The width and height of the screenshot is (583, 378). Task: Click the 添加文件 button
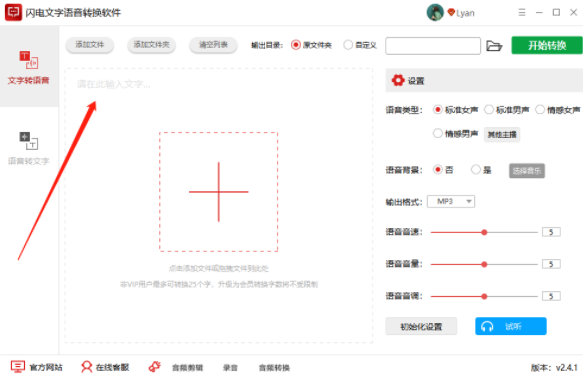90,45
